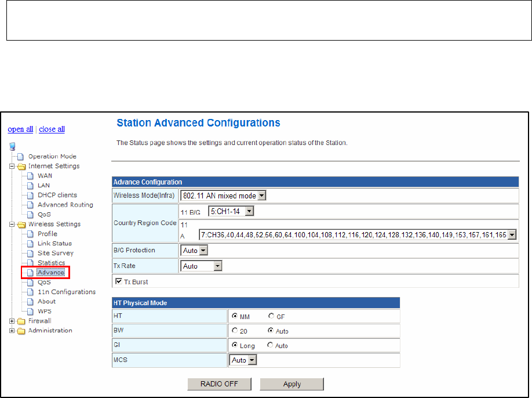The image size is (532, 398).
Task: Click the QoS page icon under Wireless Settings
Action: (x=31, y=283)
